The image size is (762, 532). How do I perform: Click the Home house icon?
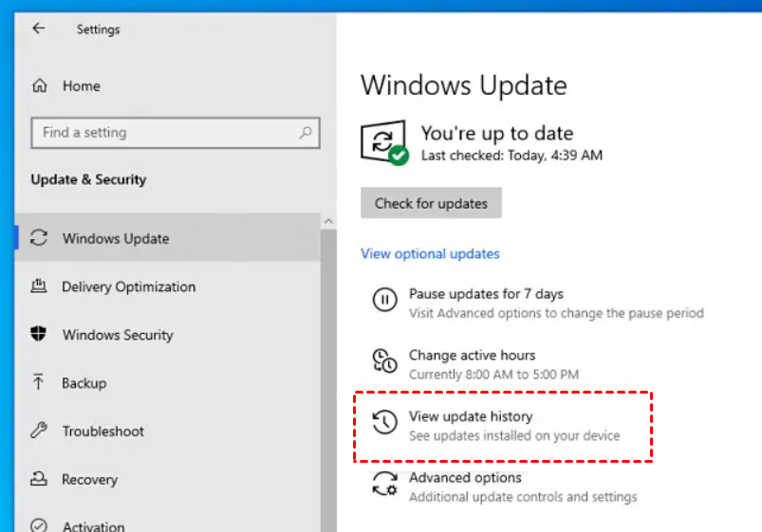pyautogui.click(x=40, y=86)
